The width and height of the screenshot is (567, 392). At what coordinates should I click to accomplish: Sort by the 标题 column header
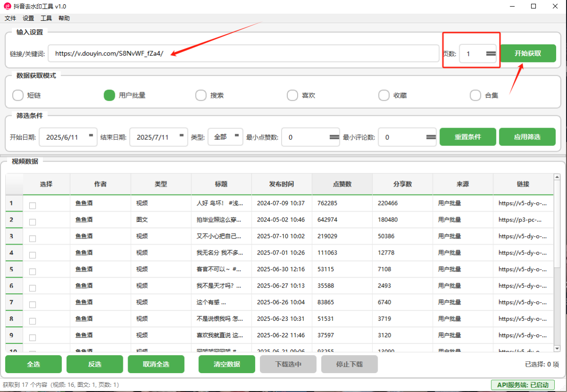point(221,184)
